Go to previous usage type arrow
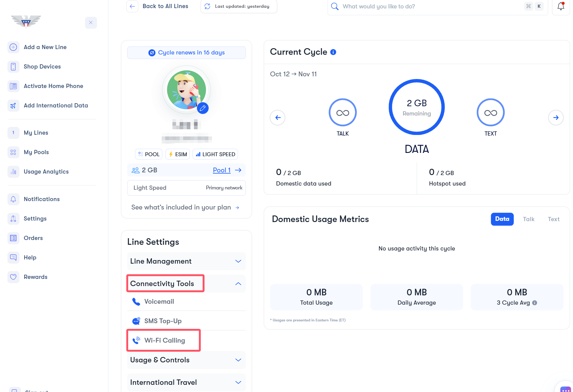 pos(278,118)
